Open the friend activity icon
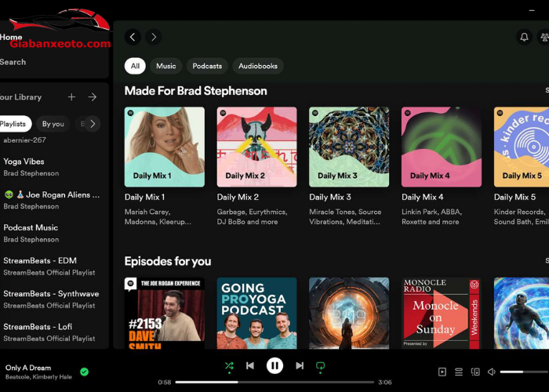This screenshot has height=392, width=549. point(544,37)
